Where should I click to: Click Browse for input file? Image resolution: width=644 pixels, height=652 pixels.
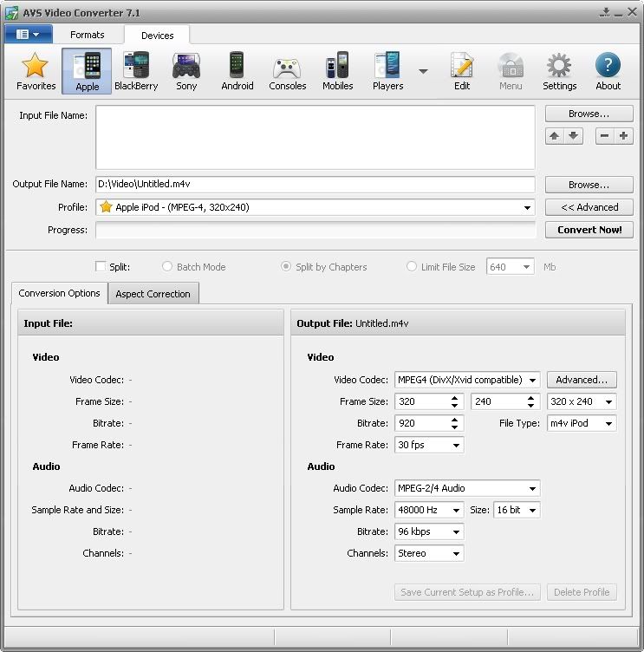(x=589, y=114)
